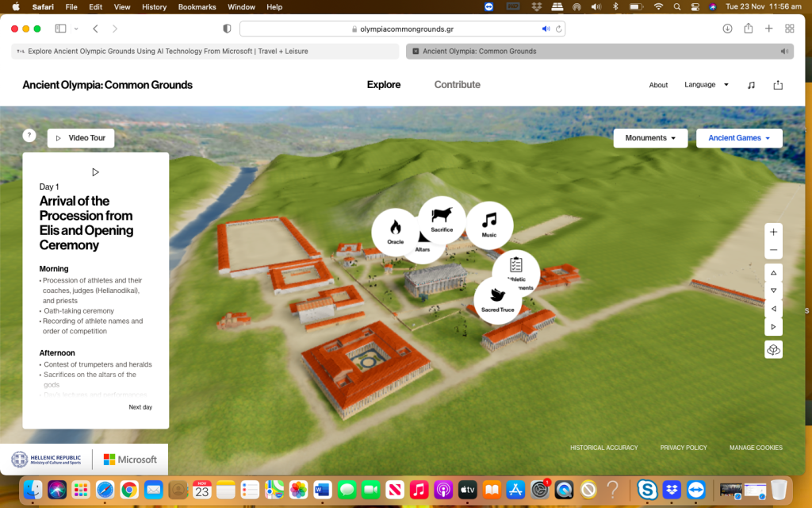Screen dimensions: 812x508
Task: Click the 3D cube view icon
Action: click(x=773, y=350)
